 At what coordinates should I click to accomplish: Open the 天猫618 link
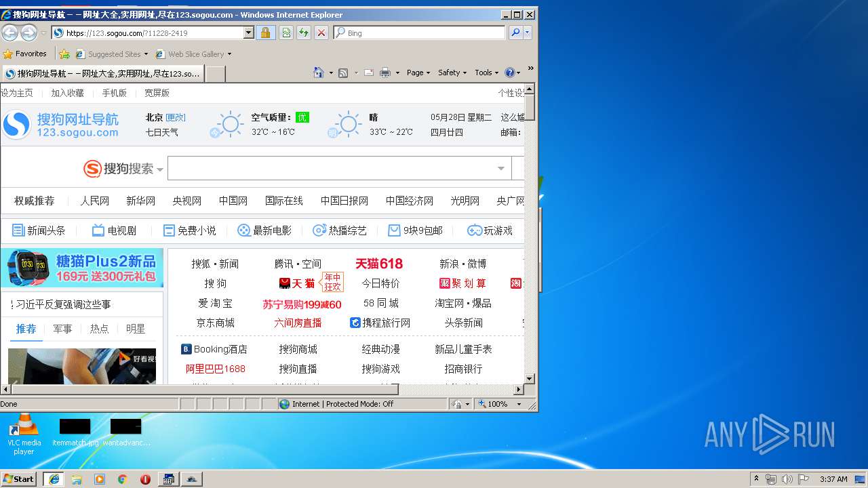(379, 264)
